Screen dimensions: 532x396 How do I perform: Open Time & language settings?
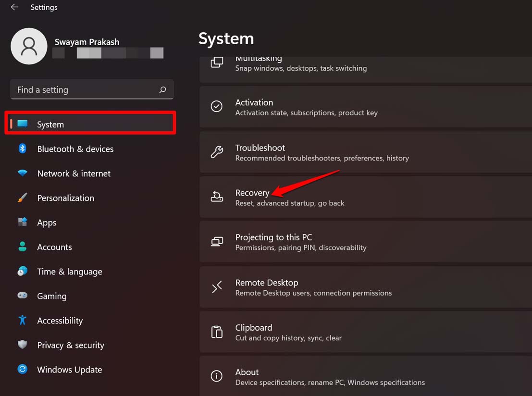[x=69, y=272]
